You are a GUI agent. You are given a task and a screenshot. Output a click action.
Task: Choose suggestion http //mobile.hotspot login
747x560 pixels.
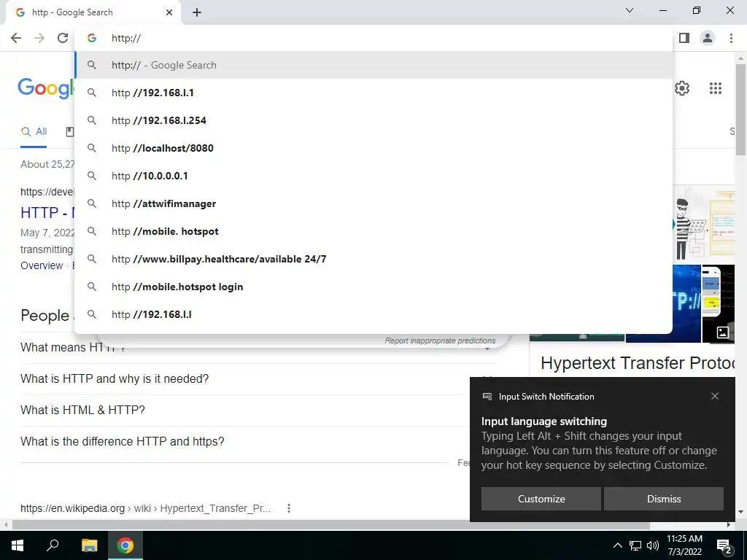[x=374, y=287]
